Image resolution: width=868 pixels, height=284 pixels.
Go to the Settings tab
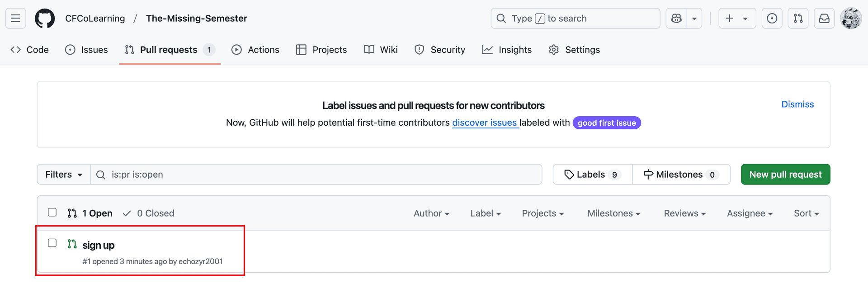(574, 50)
